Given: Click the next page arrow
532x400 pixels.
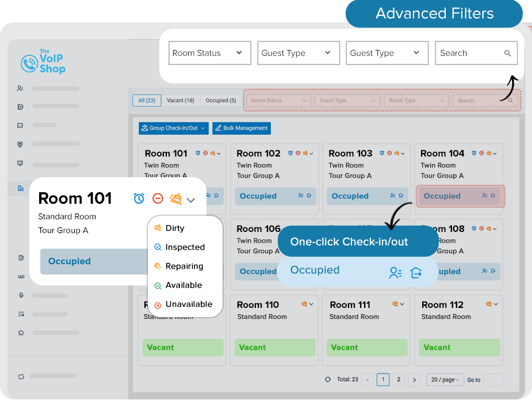Looking at the screenshot, I should click(414, 380).
